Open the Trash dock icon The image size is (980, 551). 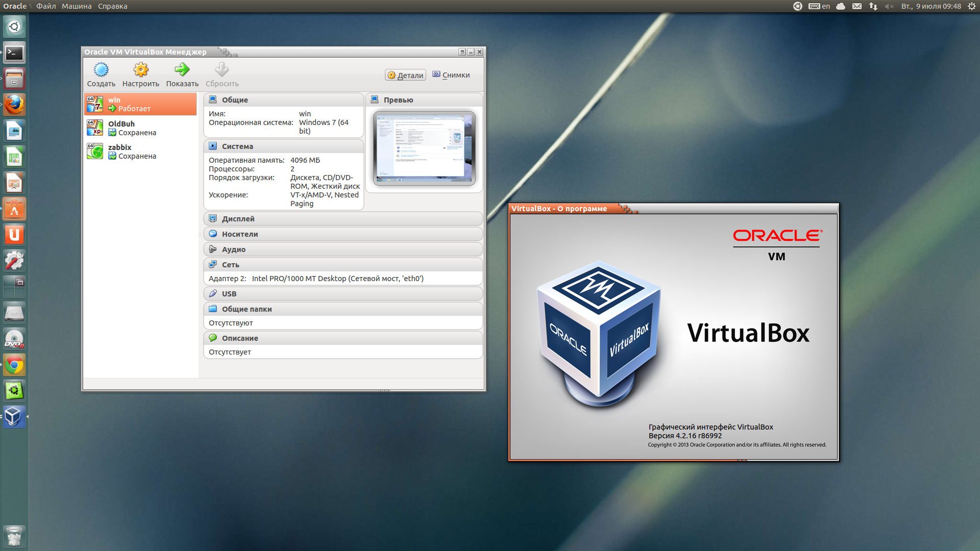pos(14,537)
